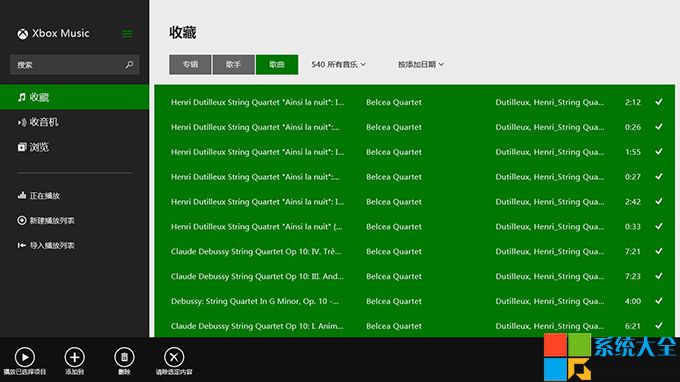Click Belcea Quartet artist on 1:55 row
The height and width of the screenshot is (382, 680).
tap(394, 152)
